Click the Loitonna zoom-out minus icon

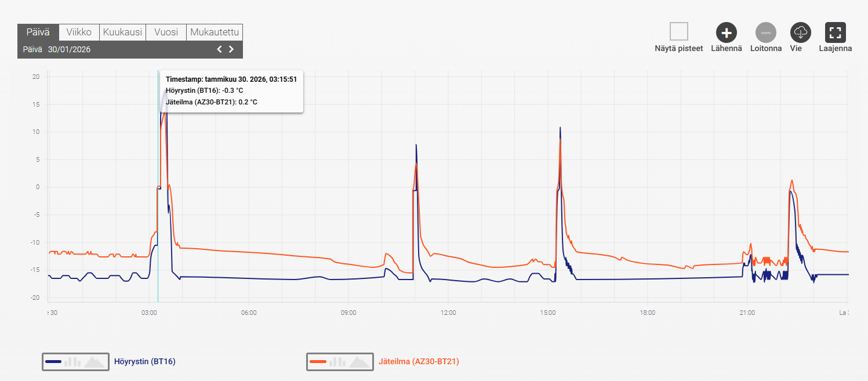765,32
